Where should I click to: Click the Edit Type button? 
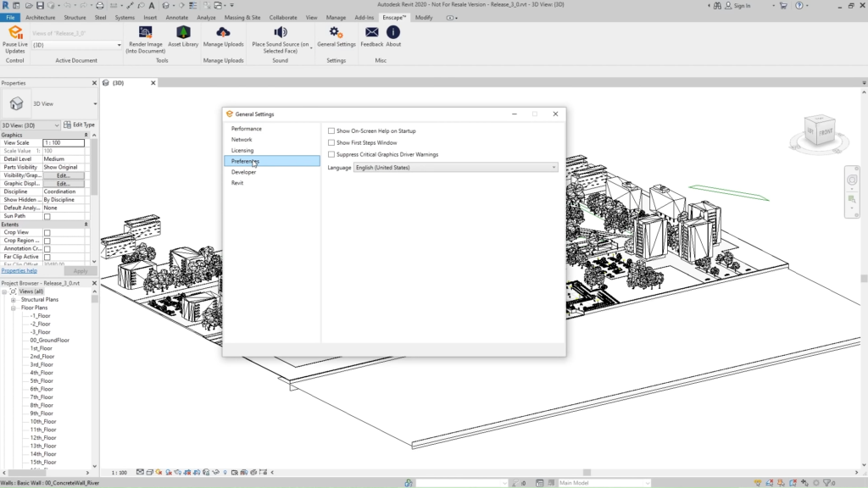[80, 125]
